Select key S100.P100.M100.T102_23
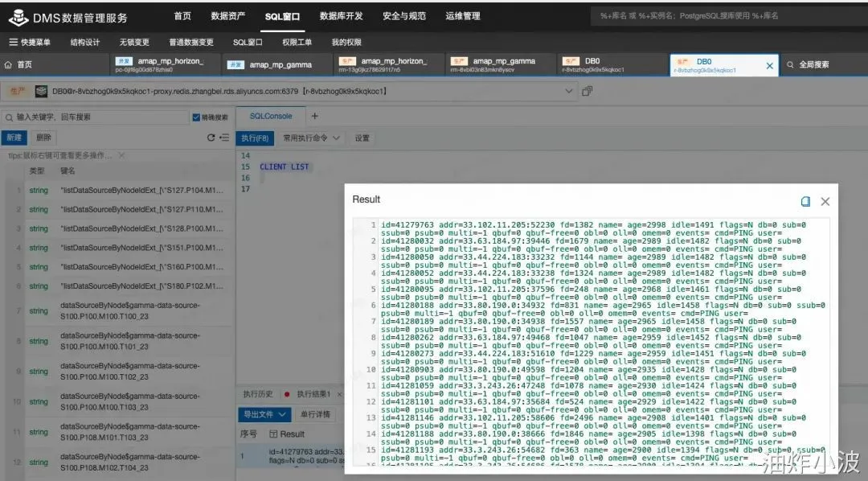The height and width of the screenshot is (481, 868). 118,372
